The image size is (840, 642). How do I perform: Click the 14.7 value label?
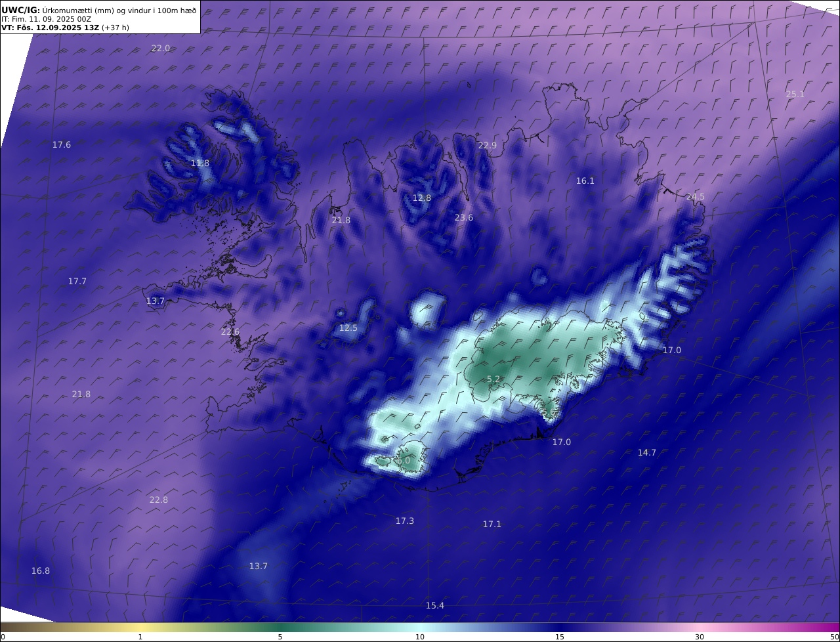(x=647, y=453)
